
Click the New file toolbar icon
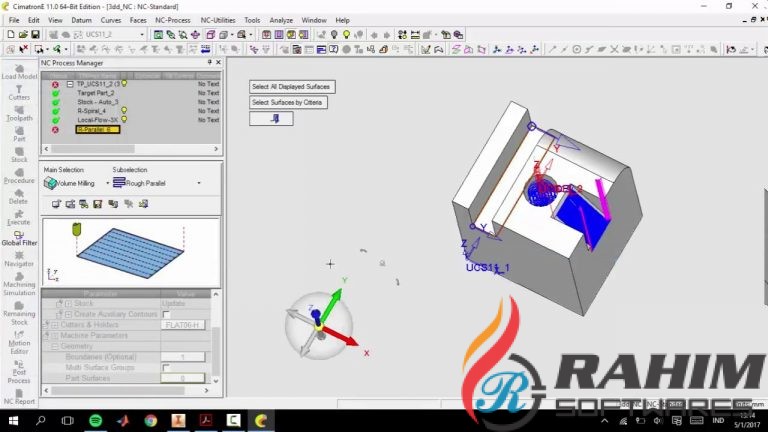(x=11, y=34)
